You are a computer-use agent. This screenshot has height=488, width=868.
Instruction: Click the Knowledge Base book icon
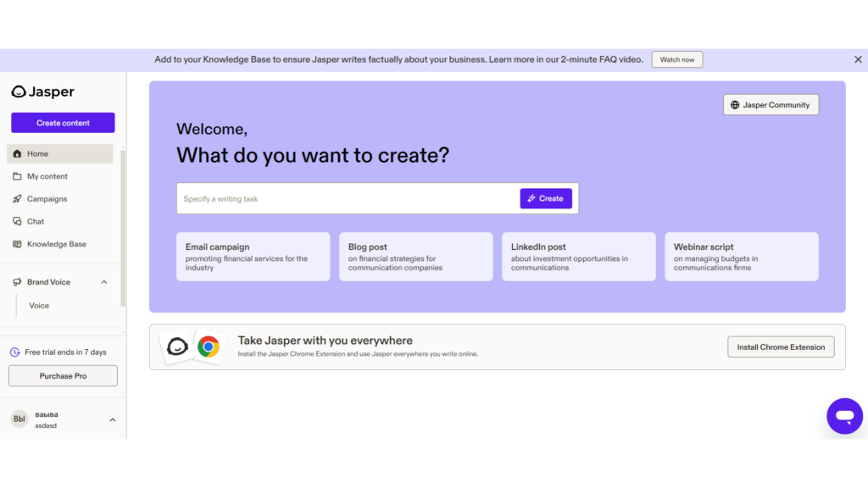pos(17,244)
